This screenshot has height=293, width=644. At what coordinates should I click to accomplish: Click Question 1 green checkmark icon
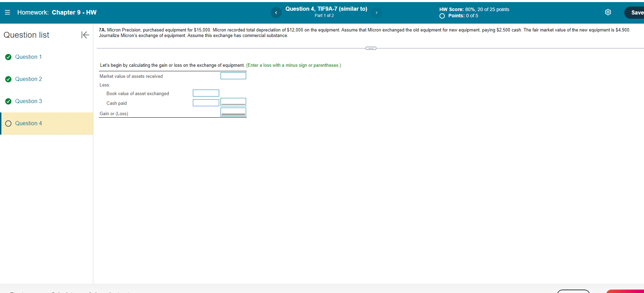(x=8, y=57)
